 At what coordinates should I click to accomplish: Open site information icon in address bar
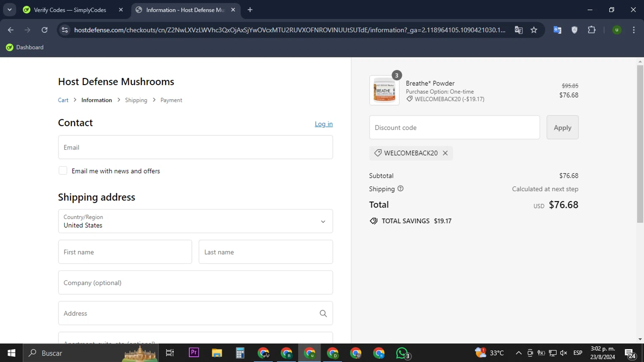(65, 30)
